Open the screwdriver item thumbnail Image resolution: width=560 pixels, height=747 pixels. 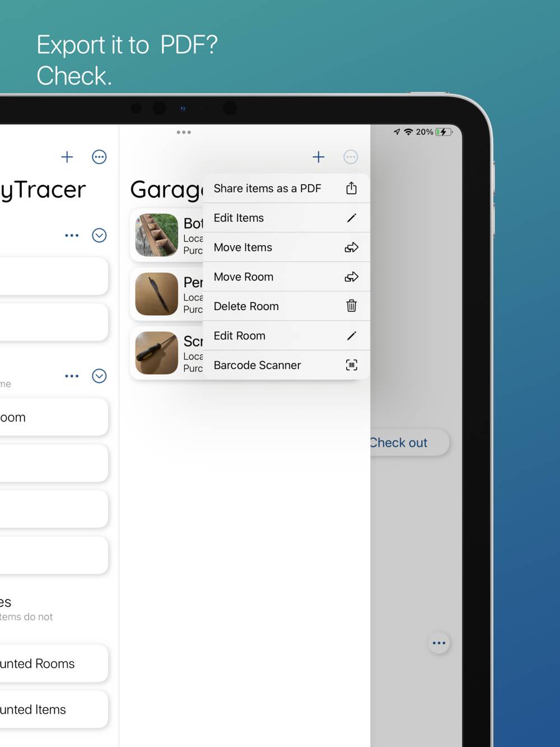(x=157, y=353)
